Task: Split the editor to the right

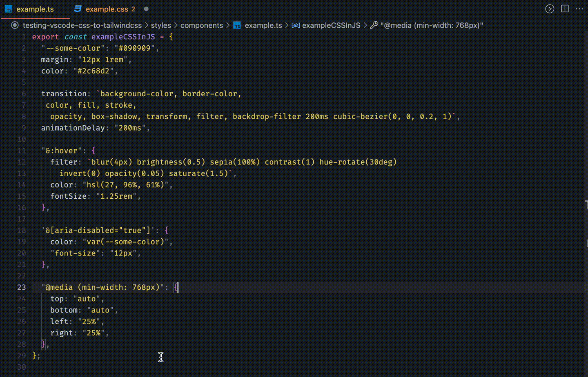Action: tap(565, 9)
